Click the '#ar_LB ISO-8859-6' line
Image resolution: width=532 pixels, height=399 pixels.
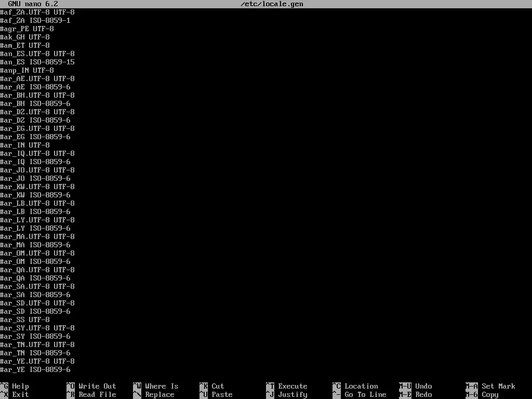(35, 212)
